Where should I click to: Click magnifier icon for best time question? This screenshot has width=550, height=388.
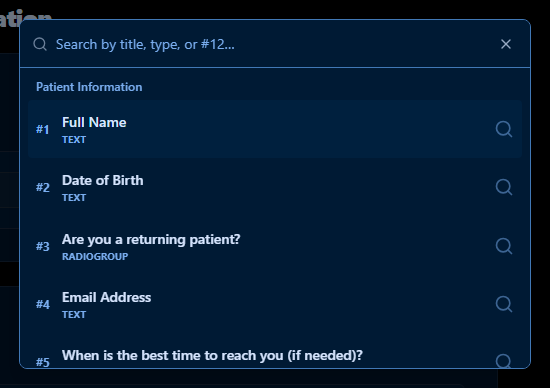tap(504, 361)
